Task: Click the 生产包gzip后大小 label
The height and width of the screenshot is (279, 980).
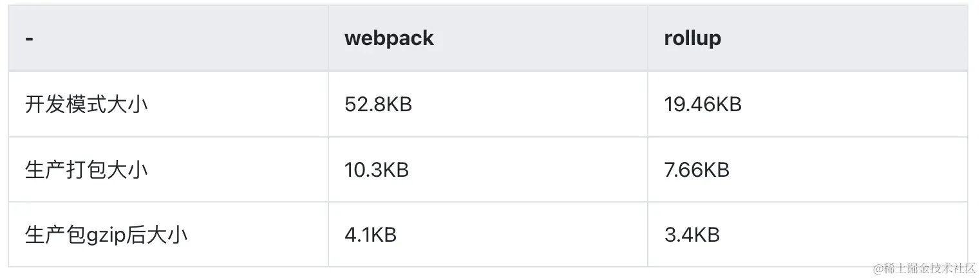Action: pos(106,235)
